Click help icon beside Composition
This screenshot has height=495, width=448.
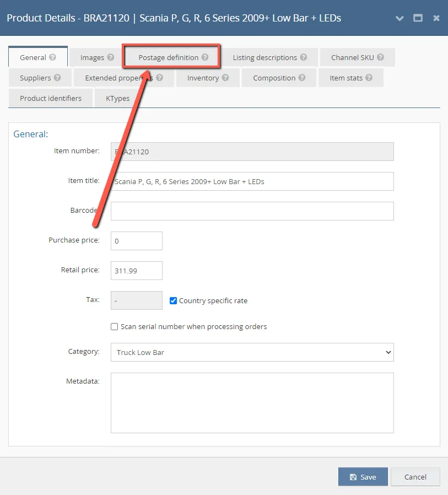302,77
